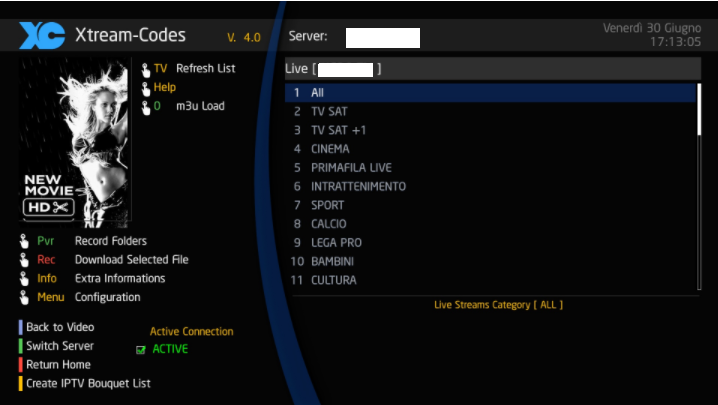Screen dimensions: 718x405
Task: Open Extra Informations
Action: click(x=120, y=279)
